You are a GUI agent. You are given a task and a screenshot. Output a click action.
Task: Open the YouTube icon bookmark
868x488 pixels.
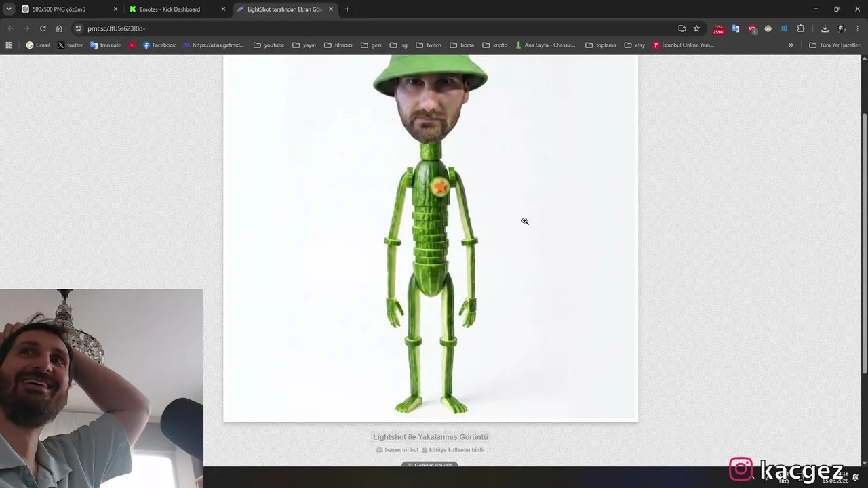pos(132,45)
